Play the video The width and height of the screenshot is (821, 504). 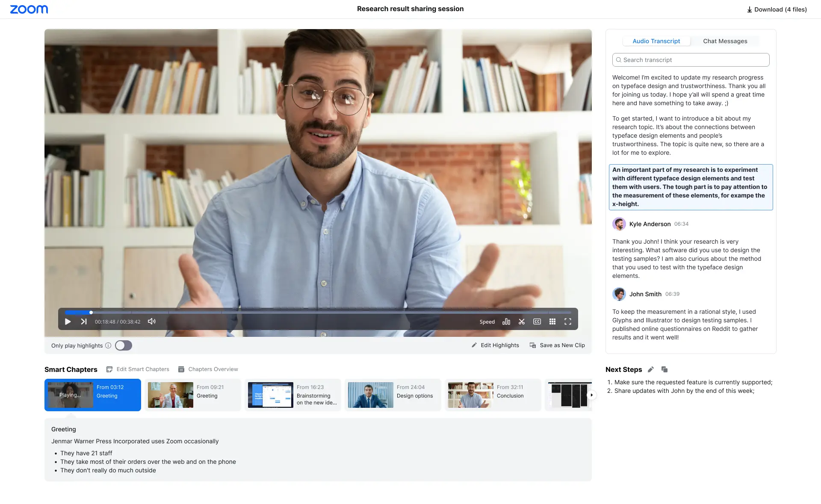tap(68, 321)
